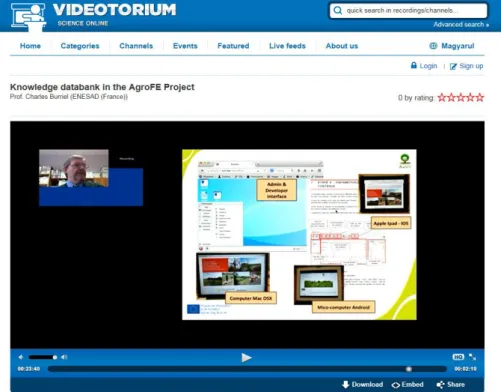
Task: Play the video
Action: [246, 358]
